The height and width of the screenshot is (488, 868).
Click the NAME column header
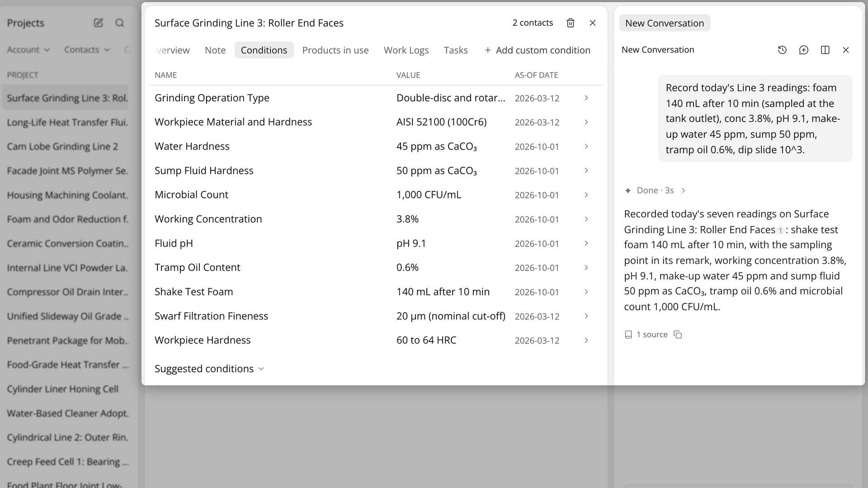pos(165,75)
